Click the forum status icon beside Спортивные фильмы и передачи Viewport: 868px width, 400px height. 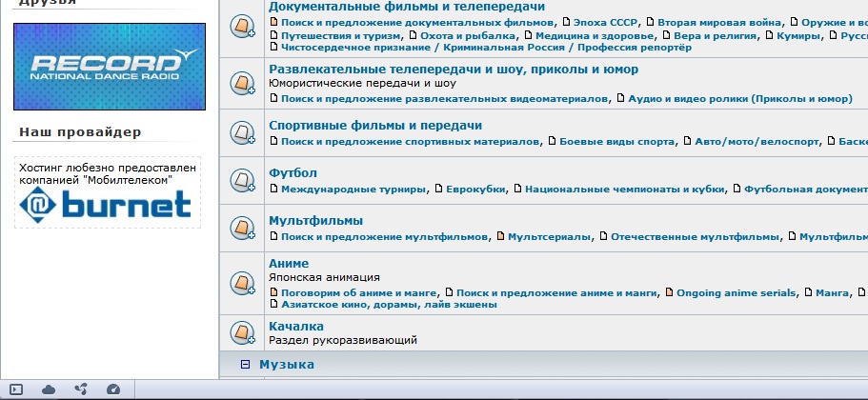(x=242, y=133)
